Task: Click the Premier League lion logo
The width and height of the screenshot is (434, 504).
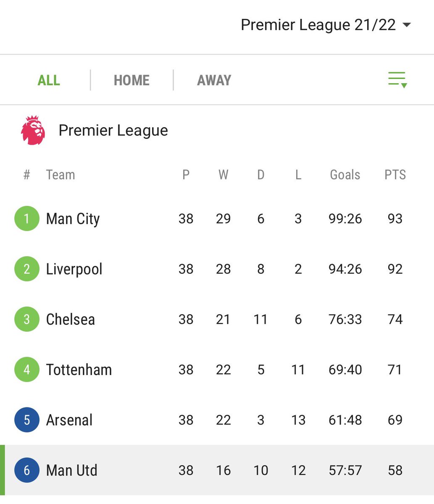Action: tap(33, 131)
